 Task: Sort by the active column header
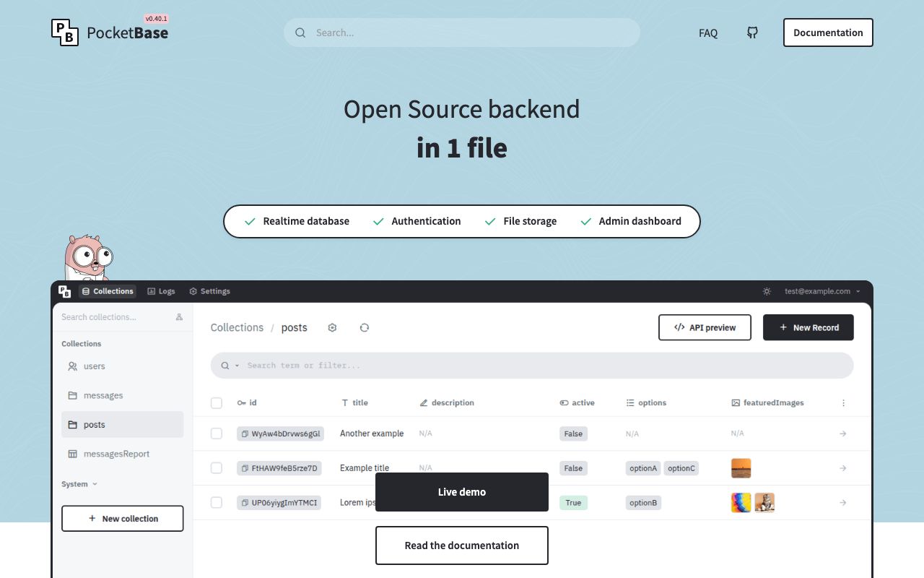point(577,403)
